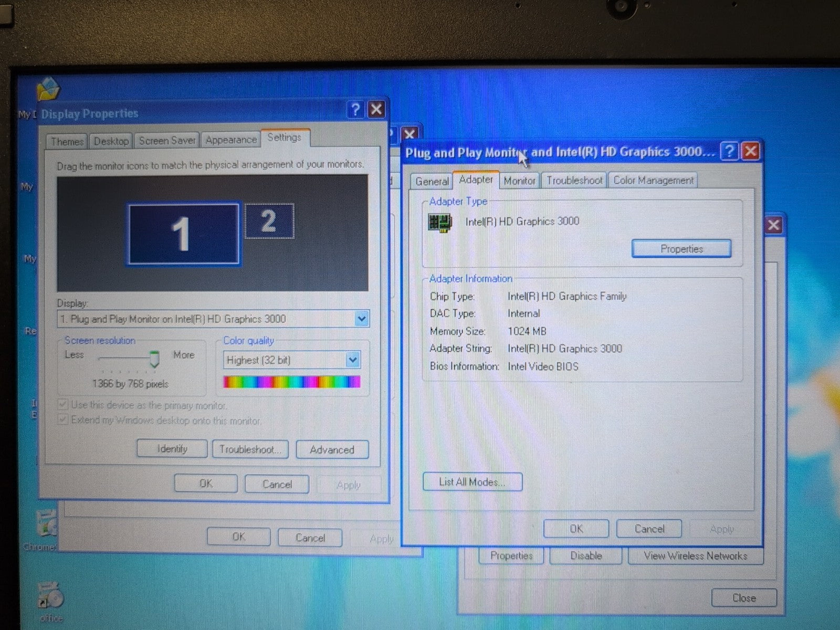Image resolution: width=840 pixels, height=630 pixels.
Task: Select monitor 2 in the arrangement preview
Action: point(269,221)
